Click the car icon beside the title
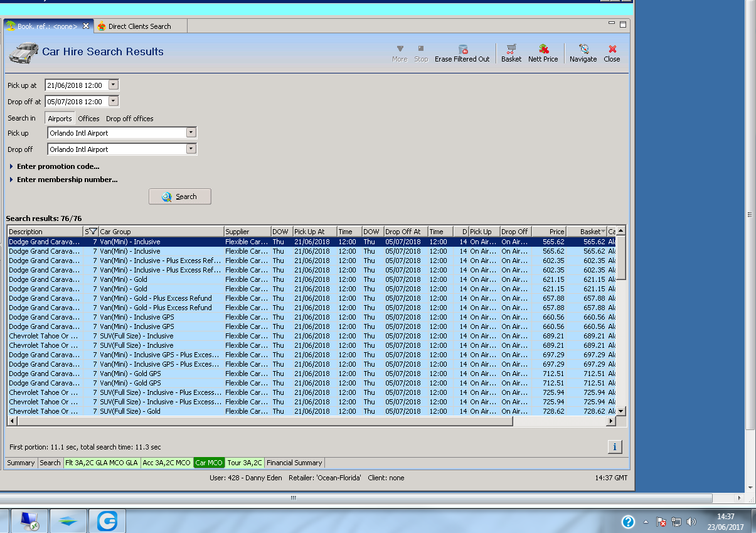Viewport: 756px width, 533px height. [x=24, y=52]
